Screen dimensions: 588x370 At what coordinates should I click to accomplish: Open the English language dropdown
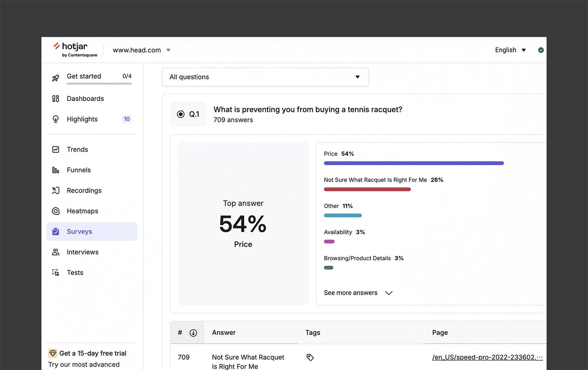[510, 50]
